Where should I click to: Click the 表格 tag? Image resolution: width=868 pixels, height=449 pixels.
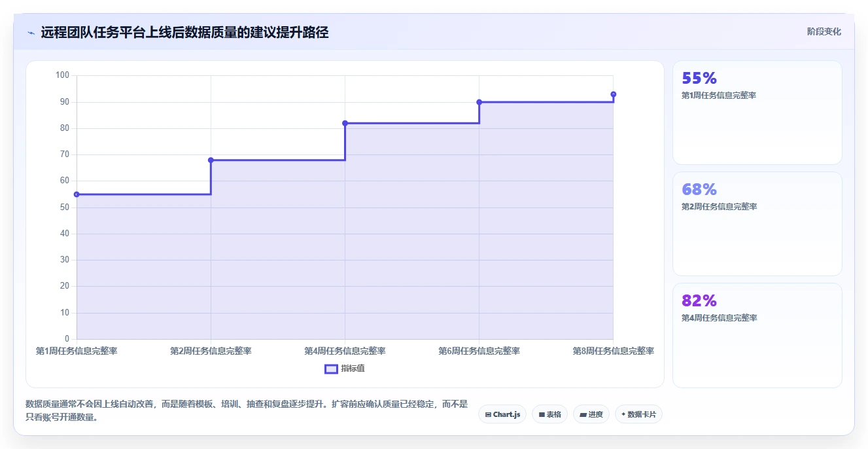[550, 414]
